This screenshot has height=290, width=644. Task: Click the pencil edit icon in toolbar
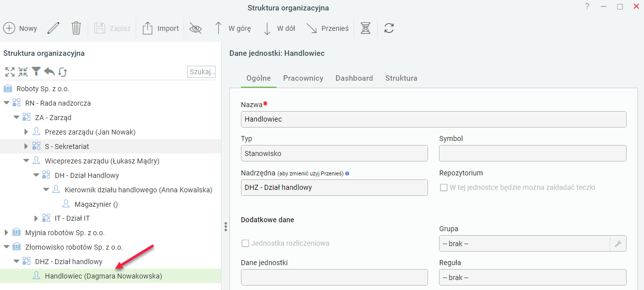[x=53, y=28]
